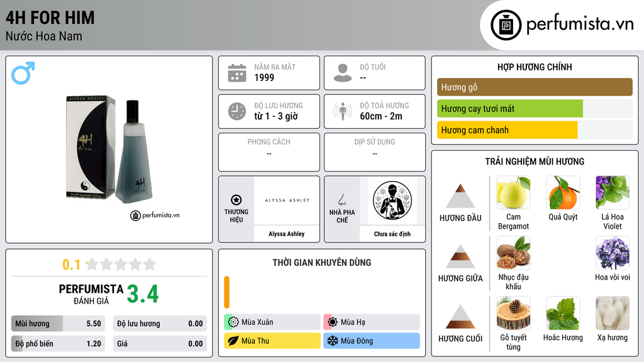The height and width of the screenshot is (362, 644).
Task: Select the Mùa Thu season chip
Action: [x=272, y=341]
